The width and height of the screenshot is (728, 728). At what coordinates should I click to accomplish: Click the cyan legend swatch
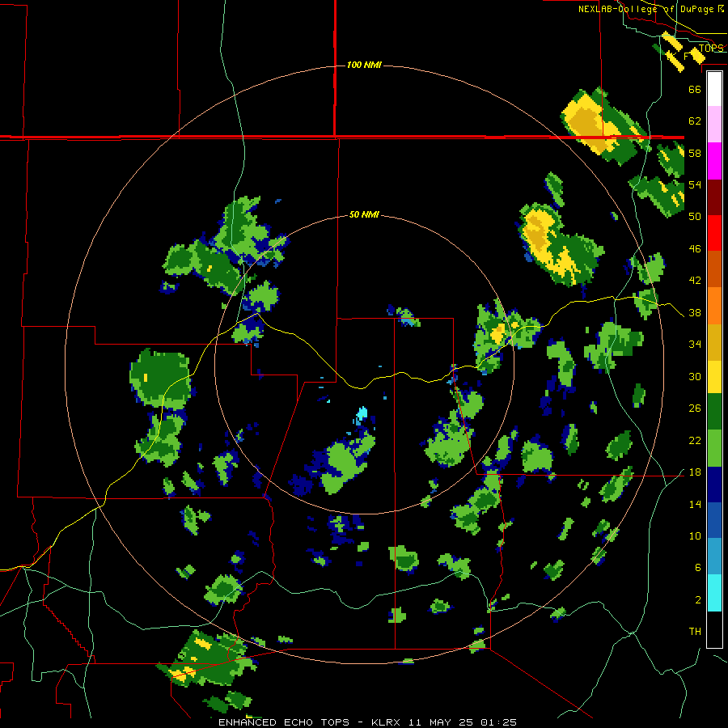(x=714, y=593)
